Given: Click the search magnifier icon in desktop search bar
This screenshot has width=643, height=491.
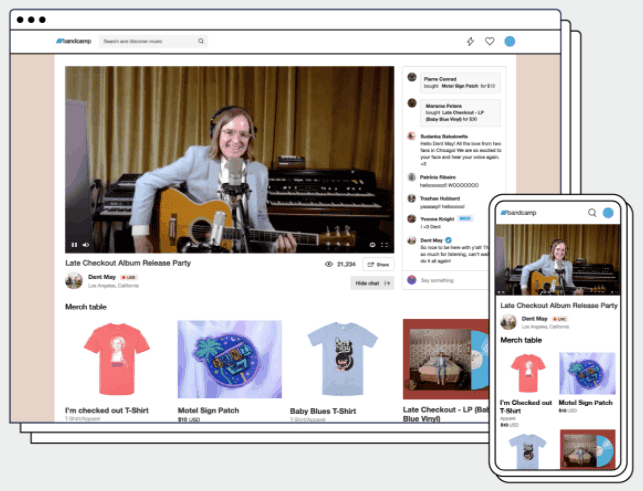Looking at the screenshot, I should 201,41.
